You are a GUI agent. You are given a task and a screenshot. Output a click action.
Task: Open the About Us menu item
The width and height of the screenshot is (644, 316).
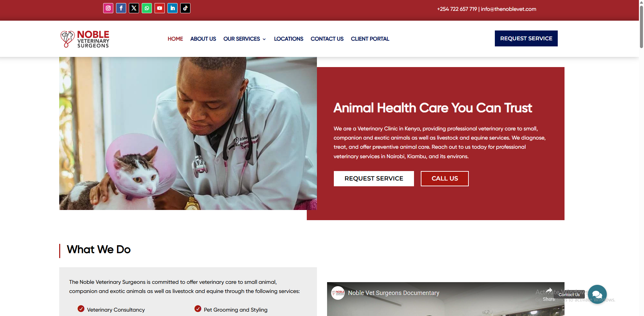(x=203, y=39)
